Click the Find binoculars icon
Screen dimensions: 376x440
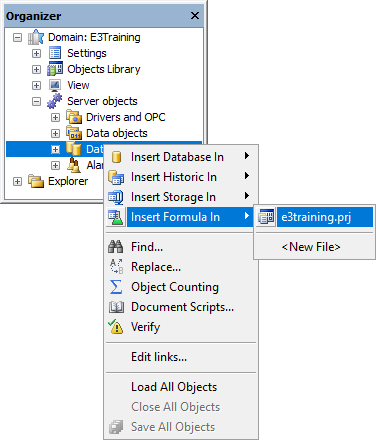pos(116,247)
